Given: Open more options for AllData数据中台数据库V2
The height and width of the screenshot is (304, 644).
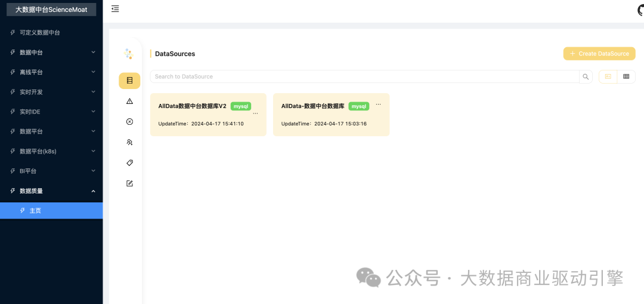Looking at the screenshot, I should 256,112.
